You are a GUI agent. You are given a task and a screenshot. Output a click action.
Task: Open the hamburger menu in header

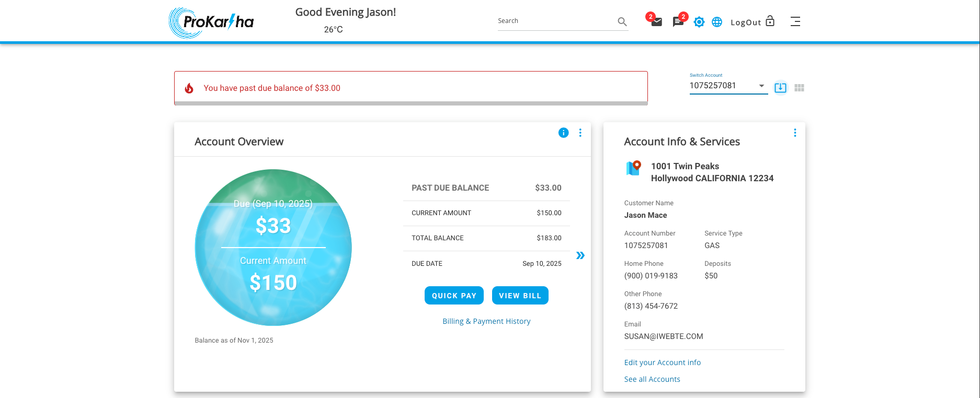tap(795, 21)
